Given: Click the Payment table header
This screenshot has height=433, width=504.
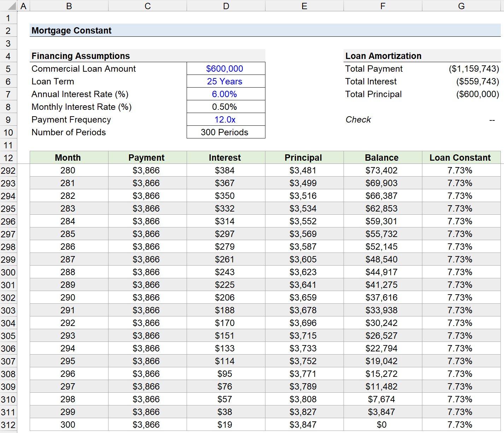Looking at the screenshot, I should tap(148, 158).
